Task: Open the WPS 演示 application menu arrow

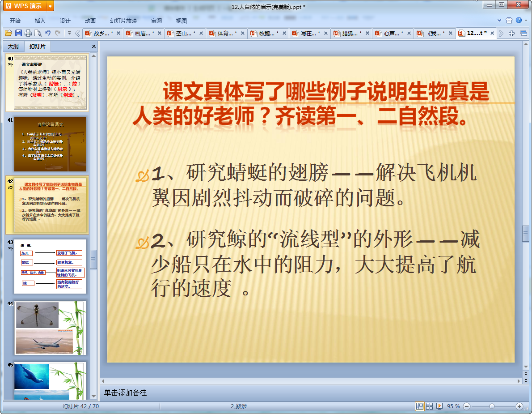Action: coord(50,6)
